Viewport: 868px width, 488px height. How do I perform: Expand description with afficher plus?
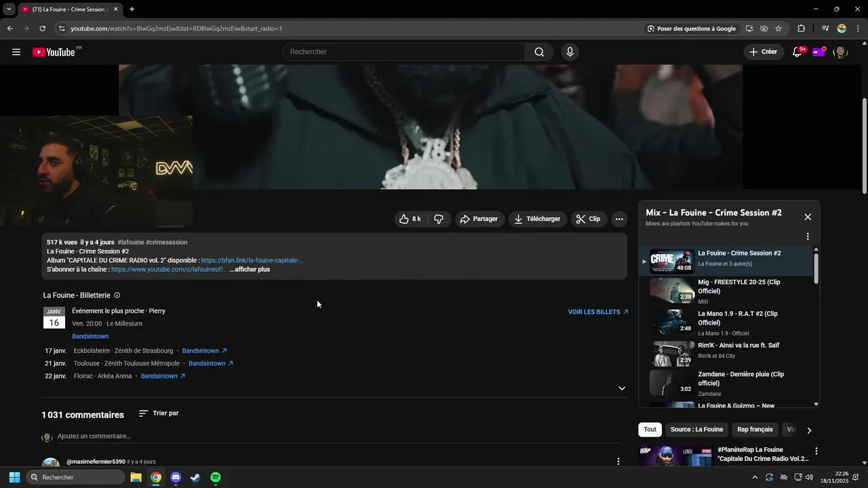pyautogui.click(x=250, y=270)
